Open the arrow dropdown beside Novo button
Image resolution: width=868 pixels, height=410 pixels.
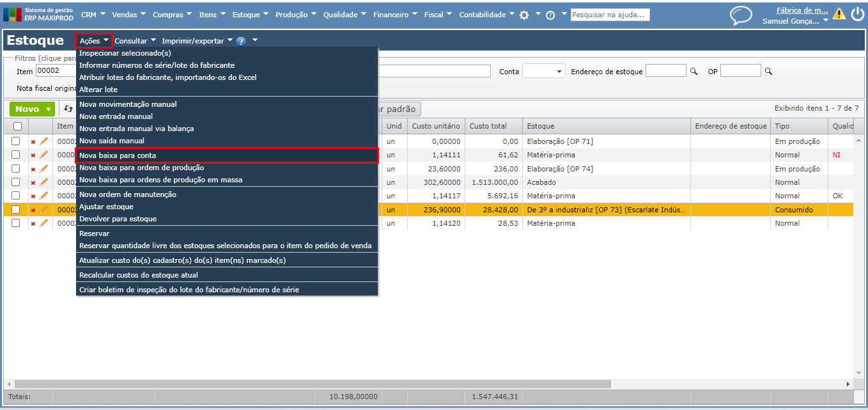tap(48, 109)
